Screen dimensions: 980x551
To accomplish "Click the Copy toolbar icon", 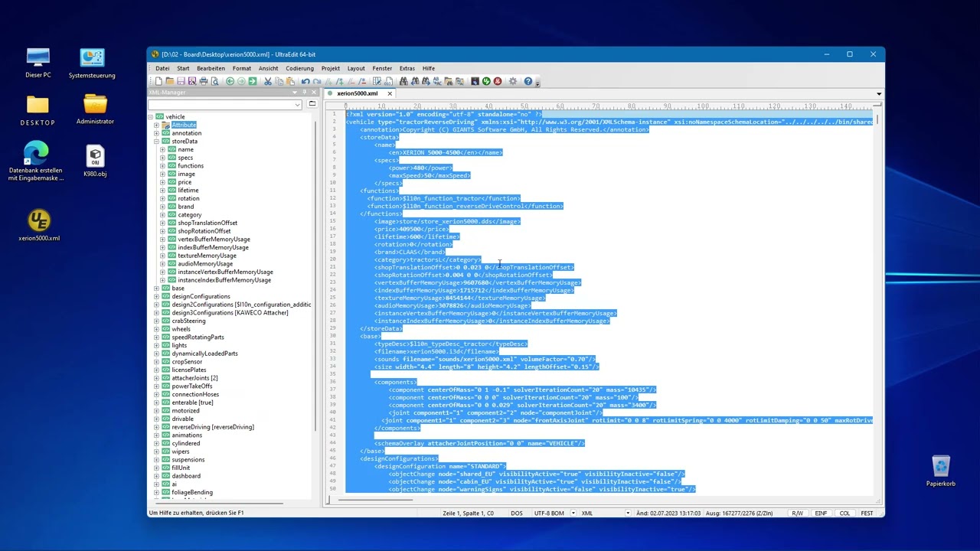I will tap(279, 81).
